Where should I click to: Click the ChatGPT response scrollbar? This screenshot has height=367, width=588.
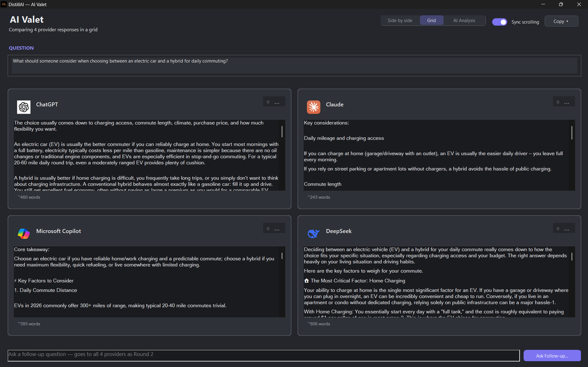tap(282, 132)
